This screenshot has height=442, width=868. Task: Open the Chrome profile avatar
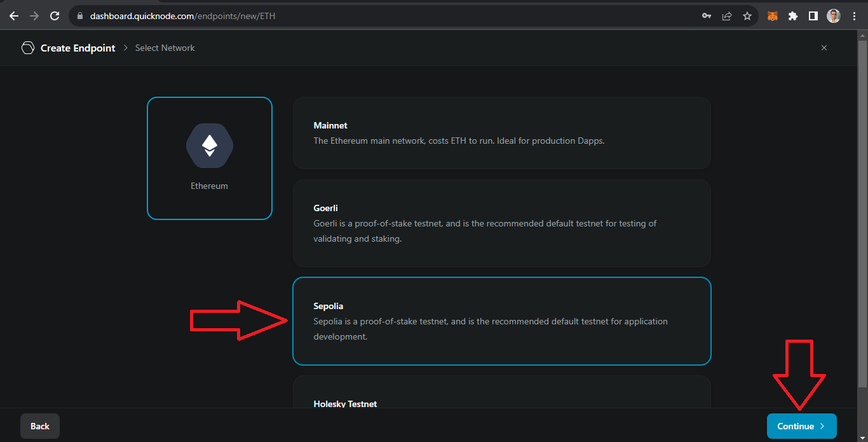point(834,16)
